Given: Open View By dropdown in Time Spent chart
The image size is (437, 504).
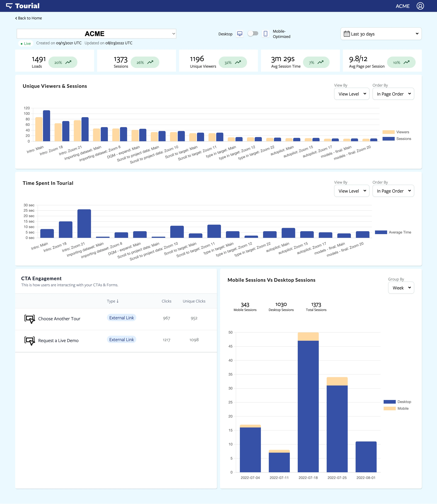Looking at the screenshot, I should [x=352, y=191].
